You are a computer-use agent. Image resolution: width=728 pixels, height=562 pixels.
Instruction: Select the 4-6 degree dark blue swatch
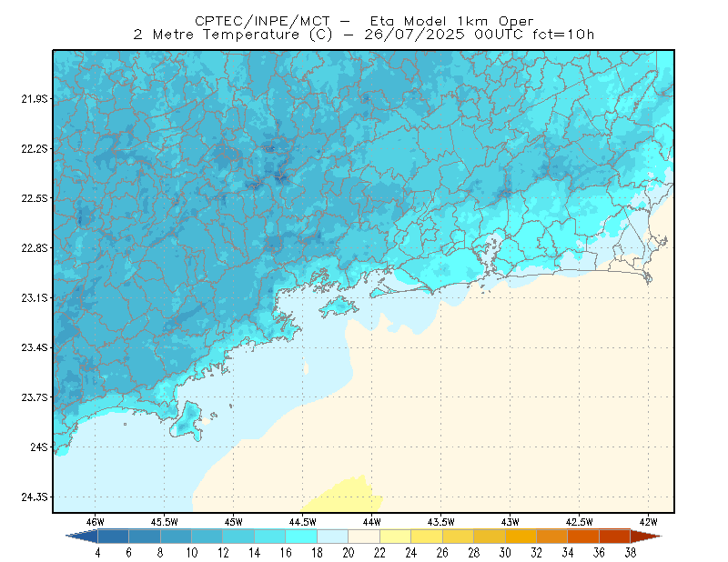tap(113, 536)
